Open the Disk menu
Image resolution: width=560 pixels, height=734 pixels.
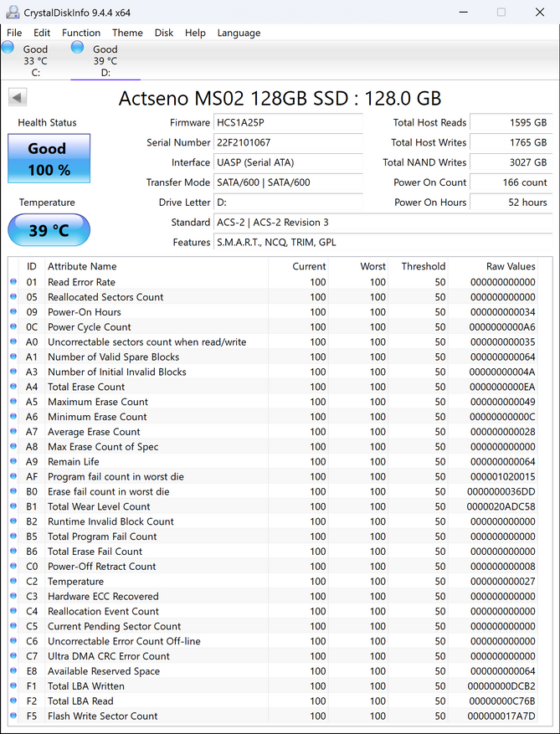pos(164,33)
